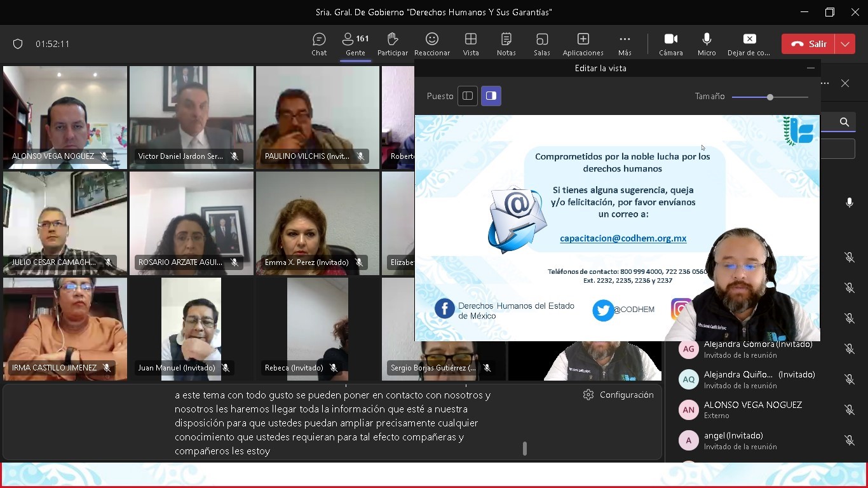Image resolution: width=868 pixels, height=488 pixels.
Task: Click the red Salir button
Action: [x=808, y=44]
